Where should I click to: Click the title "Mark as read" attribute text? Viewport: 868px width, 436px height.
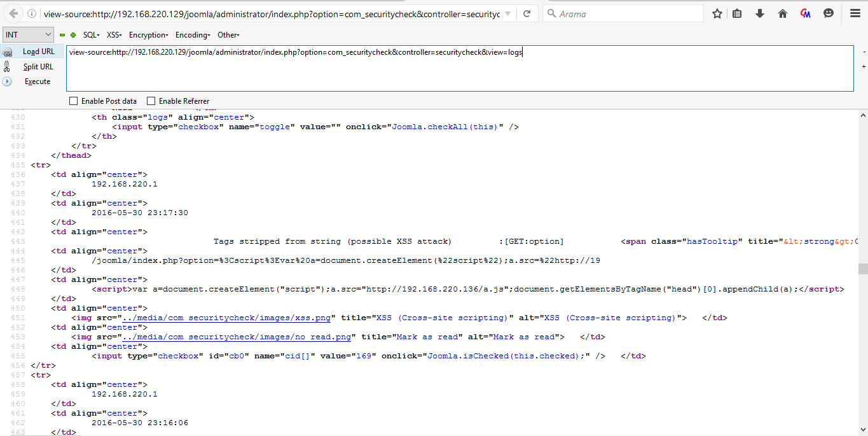427,337
